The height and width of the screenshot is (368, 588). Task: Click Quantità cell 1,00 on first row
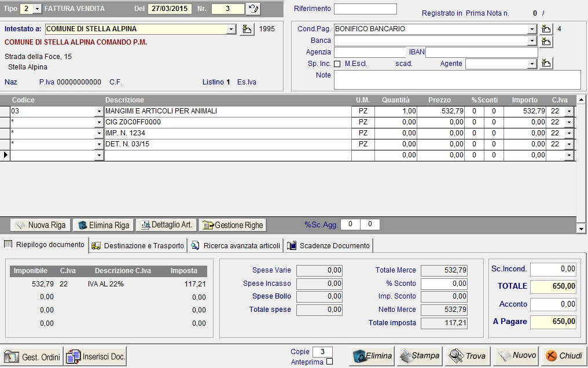(396, 111)
